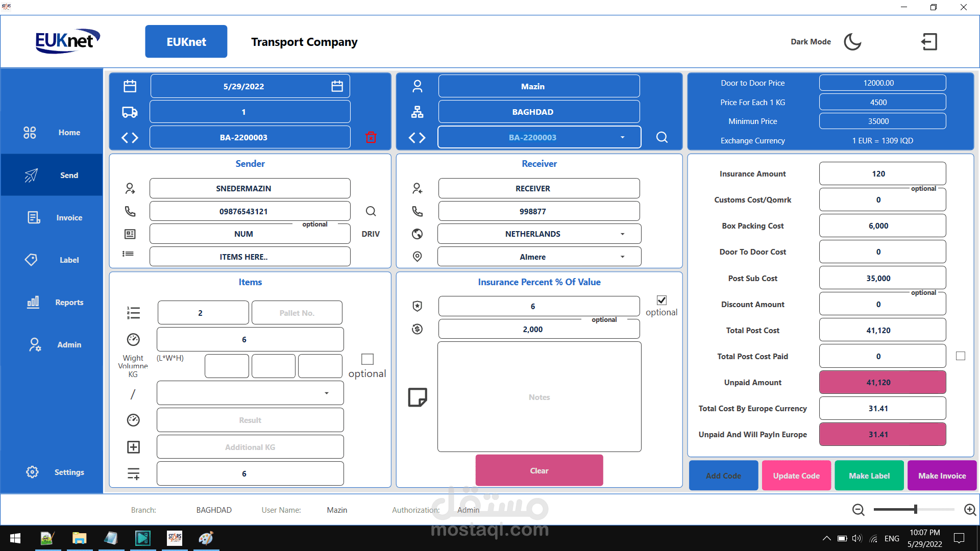This screenshot has width=980, height=551.
Task: Click the Customs Cost/Qomrk field
Action: pos(883,199)
